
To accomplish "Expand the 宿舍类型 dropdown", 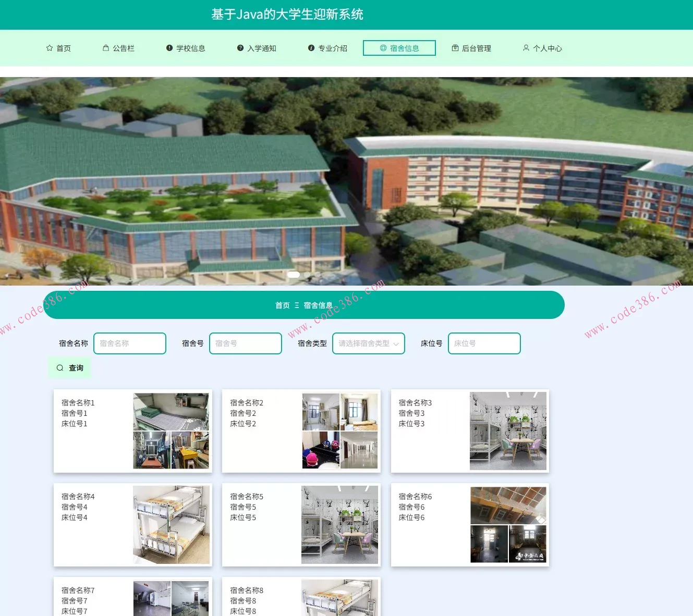I will point(369,343).
